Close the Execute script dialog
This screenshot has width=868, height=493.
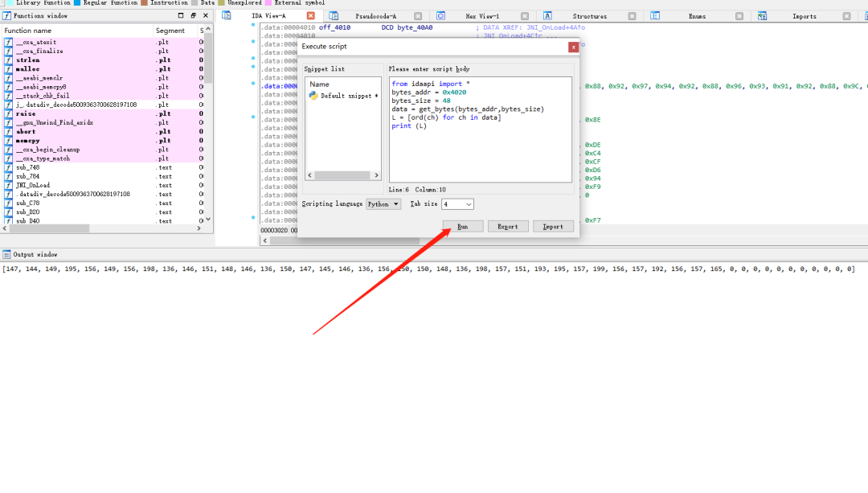[574, 47]
